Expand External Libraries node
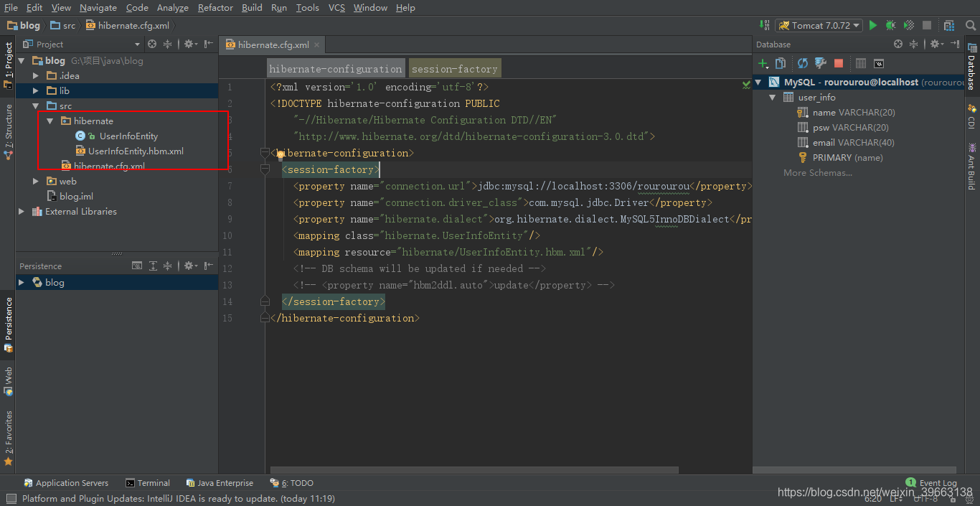This screenshot has width=980, height=506. tap(21, 212)
